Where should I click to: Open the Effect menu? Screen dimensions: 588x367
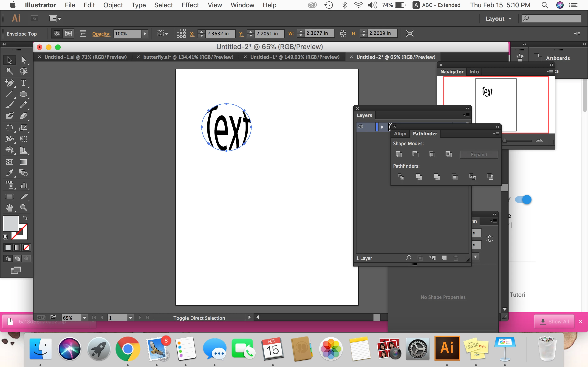point(190,5)
